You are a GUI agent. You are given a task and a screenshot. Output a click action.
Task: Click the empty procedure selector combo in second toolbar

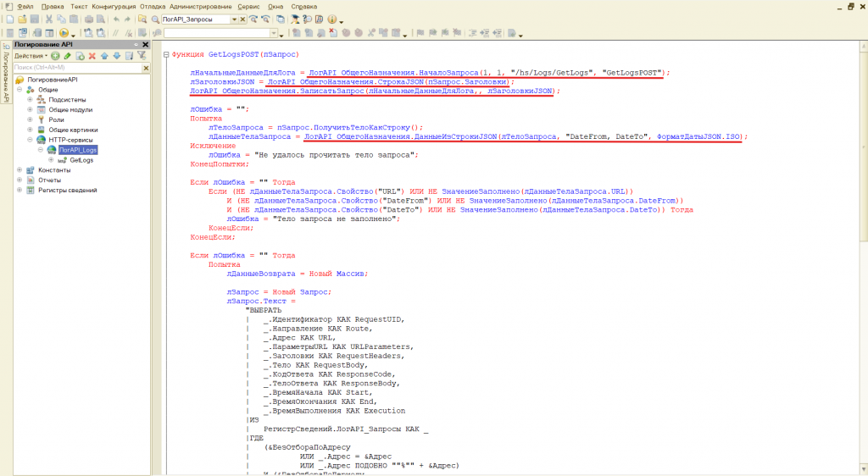click(x=220, y=33)
